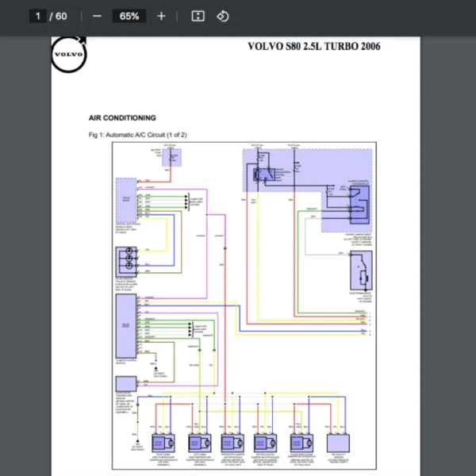
Task: Select the current page number field
Action: pos(37,16)
